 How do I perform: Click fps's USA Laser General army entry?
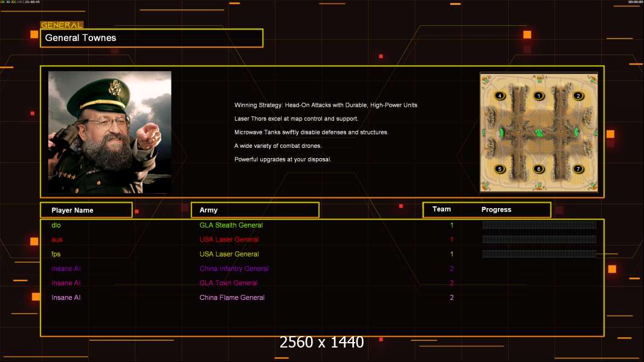229,254
